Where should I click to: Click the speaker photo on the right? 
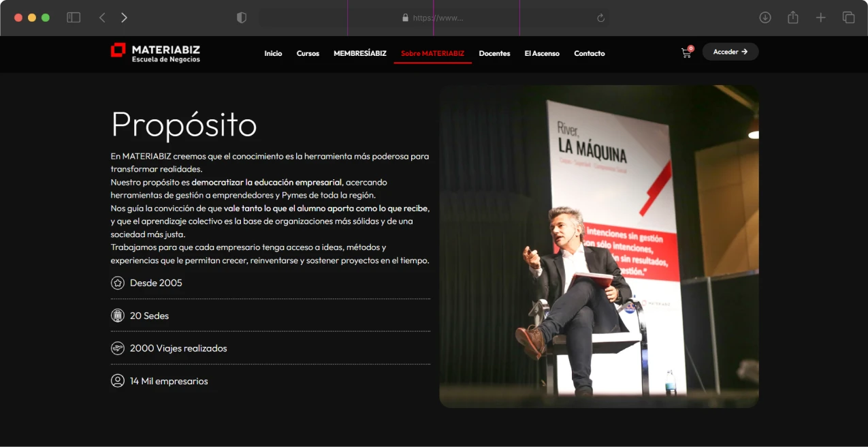(x=598, y=246)
